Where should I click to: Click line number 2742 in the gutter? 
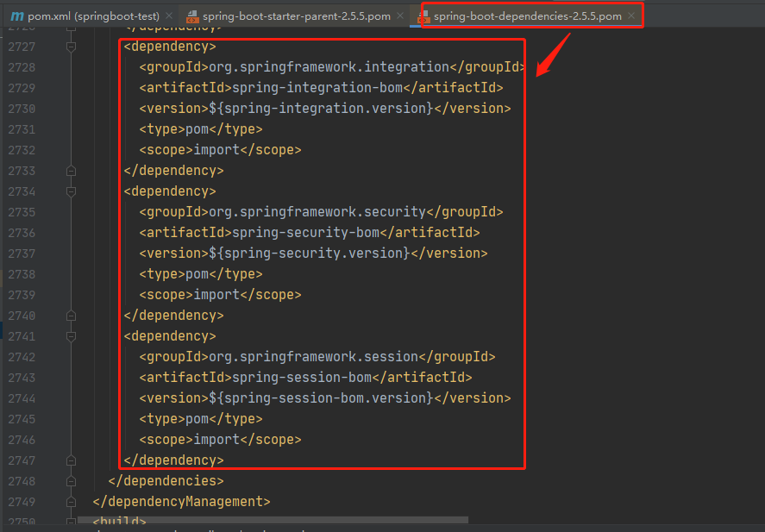pos(22,357)
